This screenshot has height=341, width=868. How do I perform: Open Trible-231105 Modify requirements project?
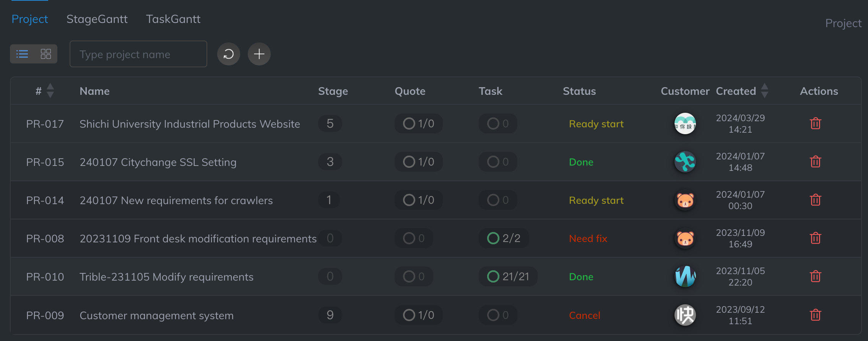pyautogui.click(x=166, y=277)
